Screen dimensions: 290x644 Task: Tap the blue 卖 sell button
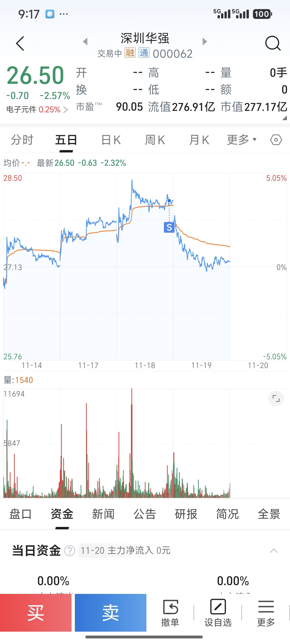111,613
